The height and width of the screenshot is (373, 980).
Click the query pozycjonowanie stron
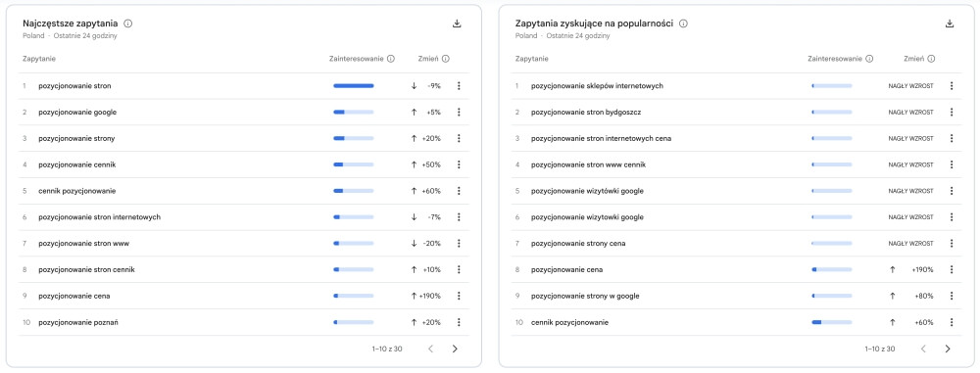point(75,86)
